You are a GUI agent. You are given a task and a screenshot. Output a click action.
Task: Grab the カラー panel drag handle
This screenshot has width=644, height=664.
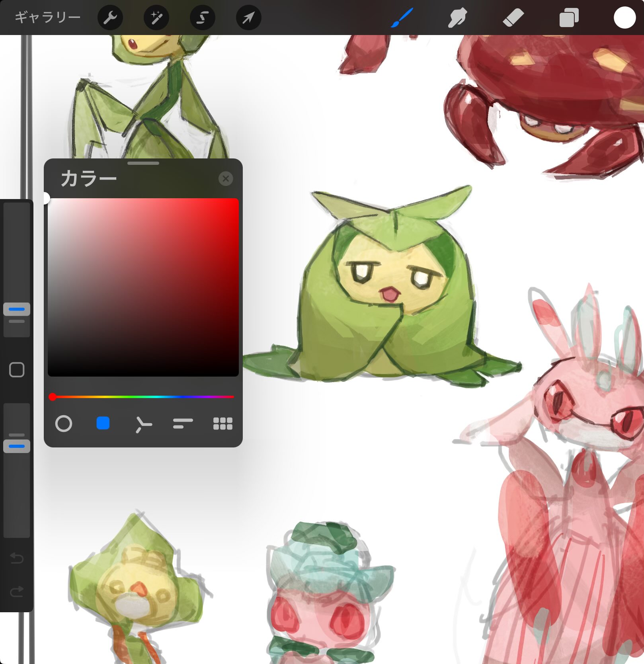[x=143, y=163]
